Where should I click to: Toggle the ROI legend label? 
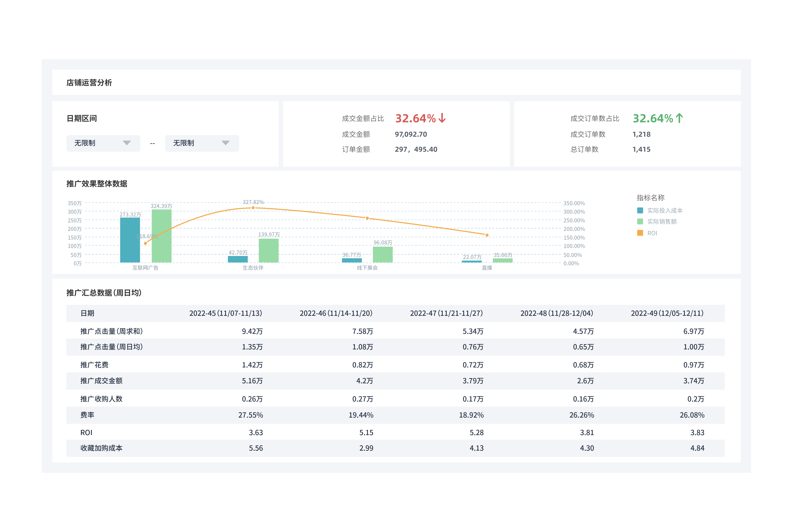point(652,233)
